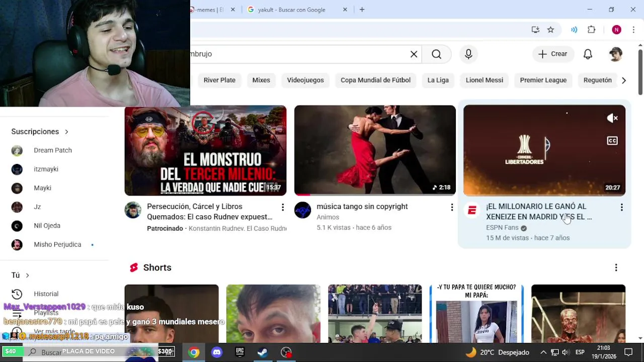Select the Lionel Messi filter chip

click(485, 80)
